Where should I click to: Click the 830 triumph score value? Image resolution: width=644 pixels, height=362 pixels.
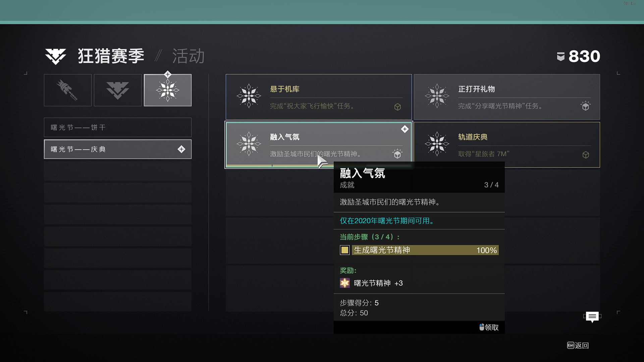(584, 56)
